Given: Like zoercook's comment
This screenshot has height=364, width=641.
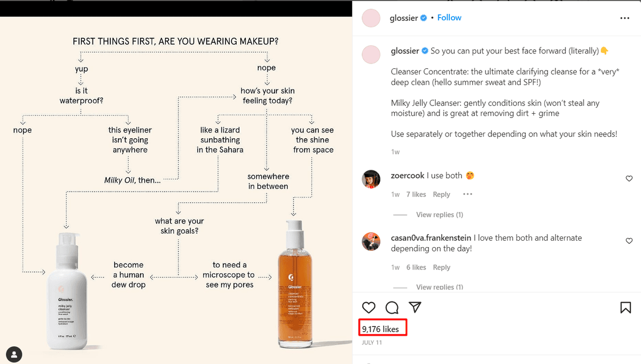Looking at the screenshot, I should (629, 179).
